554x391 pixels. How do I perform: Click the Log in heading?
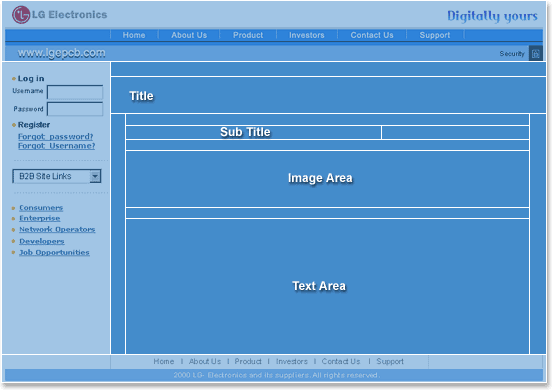[x=31, y=78]
